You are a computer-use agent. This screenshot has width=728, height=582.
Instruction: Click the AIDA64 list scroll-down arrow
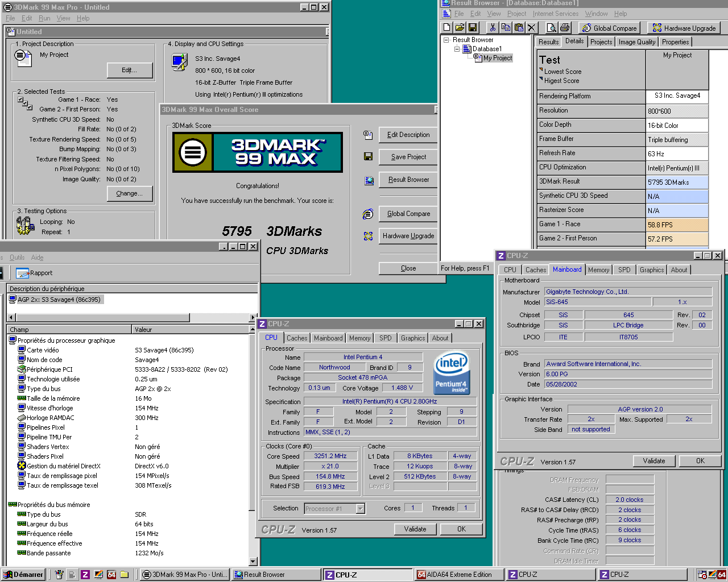253,562
